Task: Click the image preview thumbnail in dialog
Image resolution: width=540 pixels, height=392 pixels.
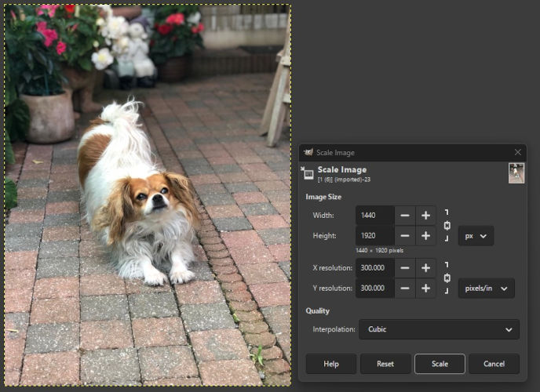Action: coord(516,173)
